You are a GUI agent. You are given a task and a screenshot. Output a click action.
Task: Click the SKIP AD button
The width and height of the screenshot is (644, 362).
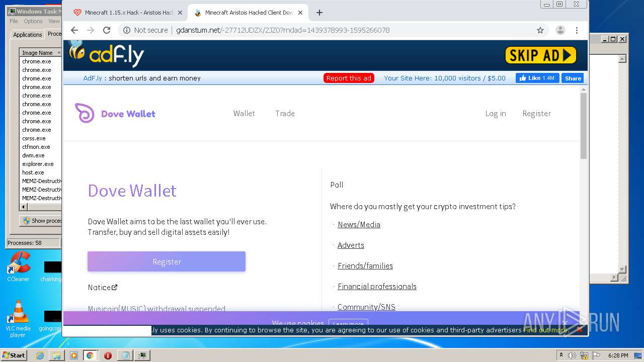(x=540, y=55)
